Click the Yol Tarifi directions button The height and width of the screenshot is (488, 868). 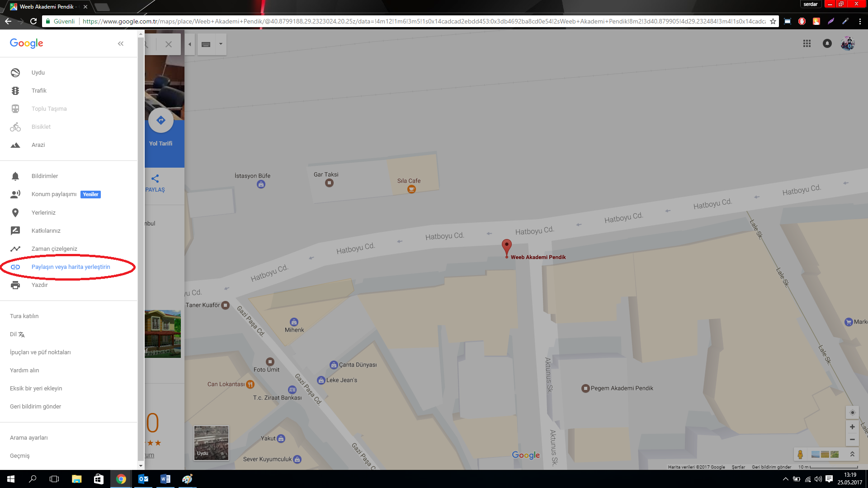[161, 121]
